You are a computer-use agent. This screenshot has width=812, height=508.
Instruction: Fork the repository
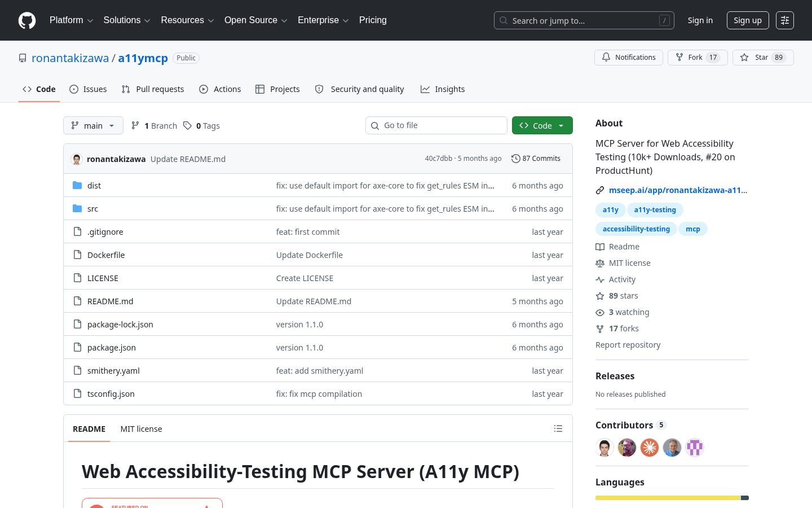click(698, 58)
